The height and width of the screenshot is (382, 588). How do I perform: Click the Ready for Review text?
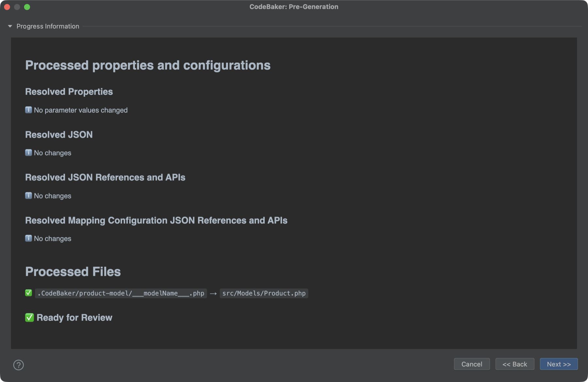tap(74, 318)
